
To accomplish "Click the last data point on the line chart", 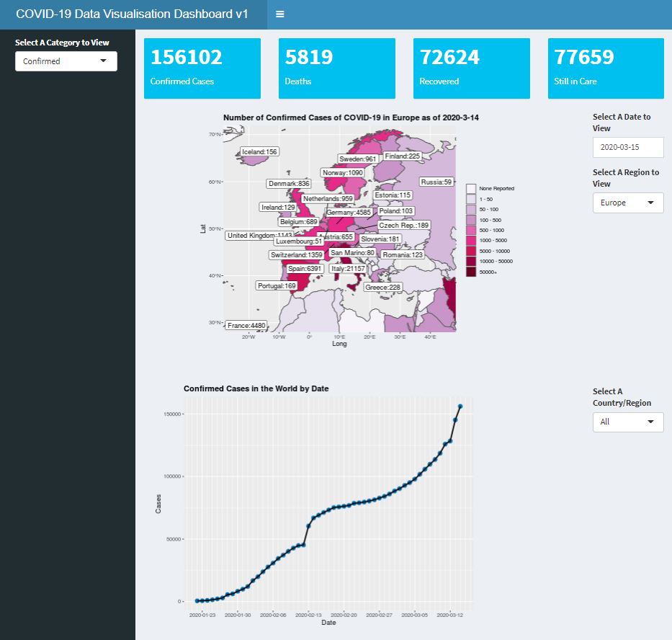I will click(460, 406).
